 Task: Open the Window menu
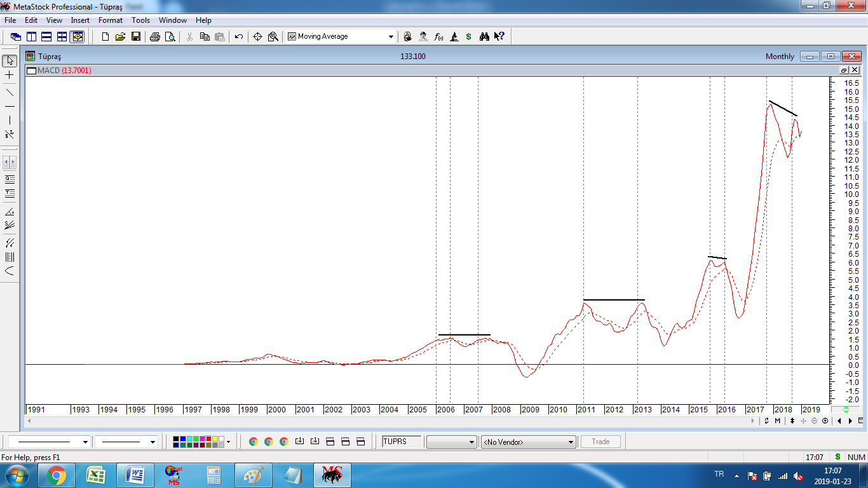pos(173,20)
